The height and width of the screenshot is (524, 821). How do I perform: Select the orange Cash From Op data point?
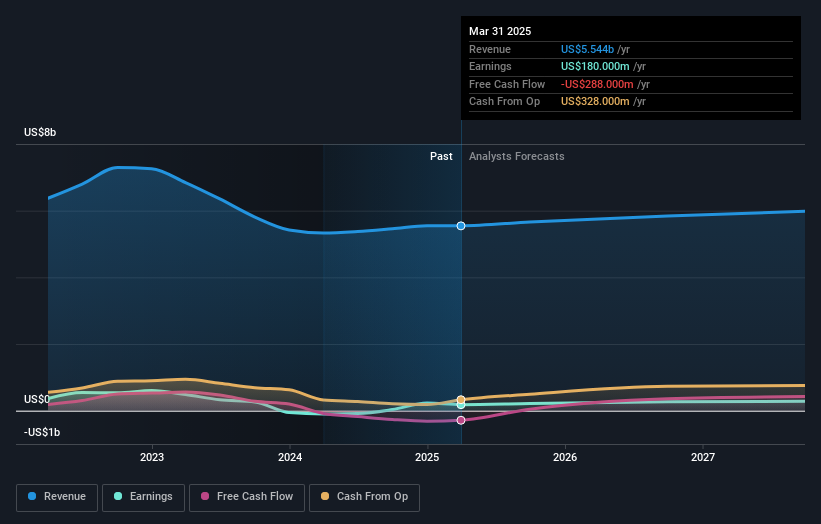tap(461, 399)
